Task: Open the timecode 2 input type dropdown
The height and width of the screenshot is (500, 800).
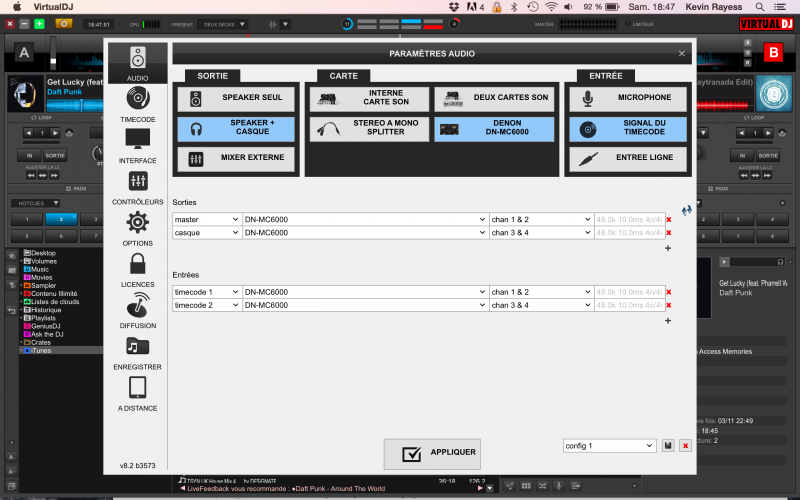Action: pyautogui.click(x=207, y=305)
